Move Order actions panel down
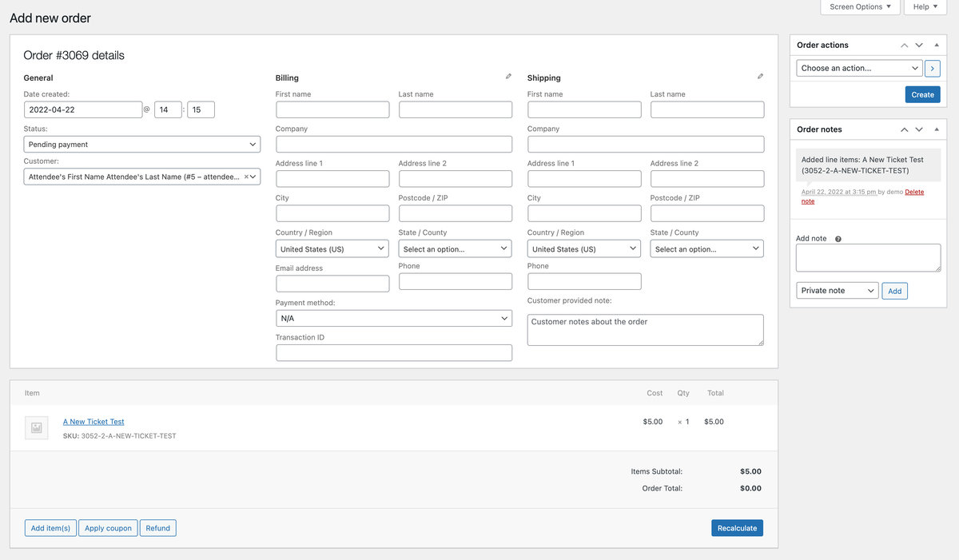Viewport: 959px width, 560px height. point(919,46)
